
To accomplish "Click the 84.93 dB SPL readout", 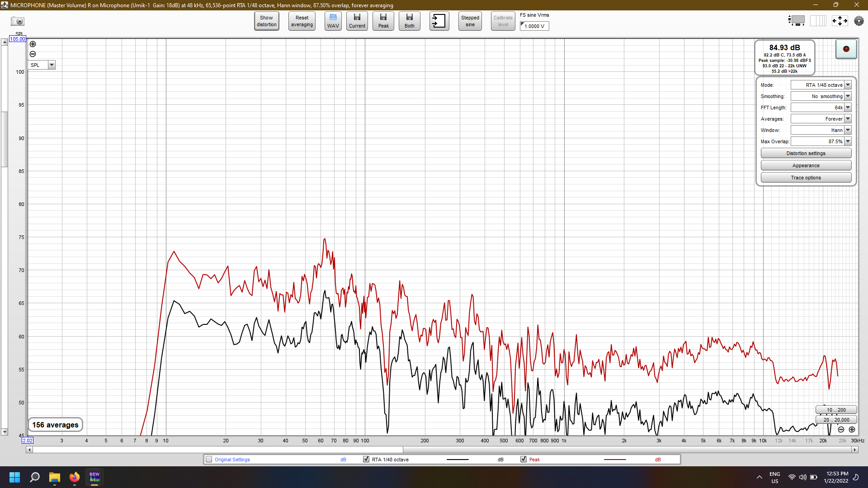I will (784, 47).
